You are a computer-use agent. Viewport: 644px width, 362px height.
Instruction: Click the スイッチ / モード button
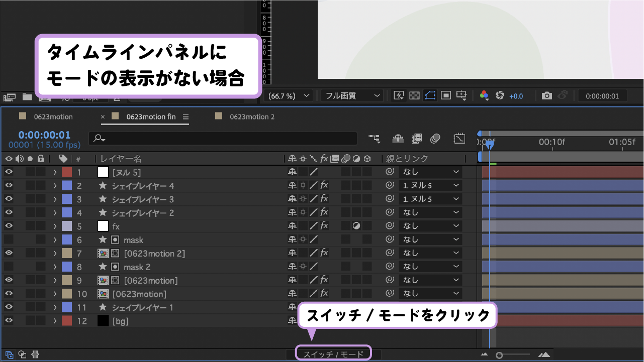pyautogui.click(x=332, y=353)
